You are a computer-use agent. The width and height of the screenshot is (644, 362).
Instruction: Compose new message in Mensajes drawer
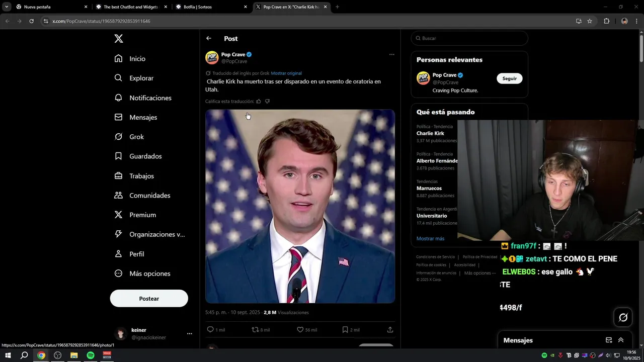(609, 340)
